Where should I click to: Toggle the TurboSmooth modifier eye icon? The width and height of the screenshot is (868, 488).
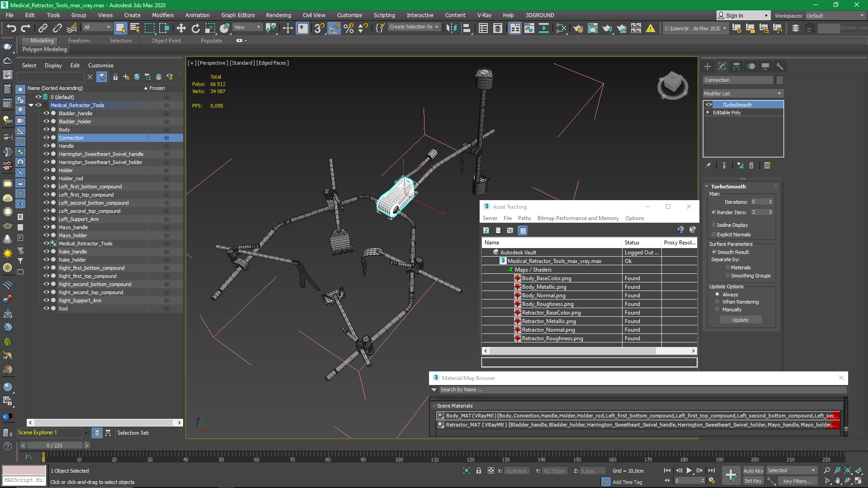tap(709, 105)
